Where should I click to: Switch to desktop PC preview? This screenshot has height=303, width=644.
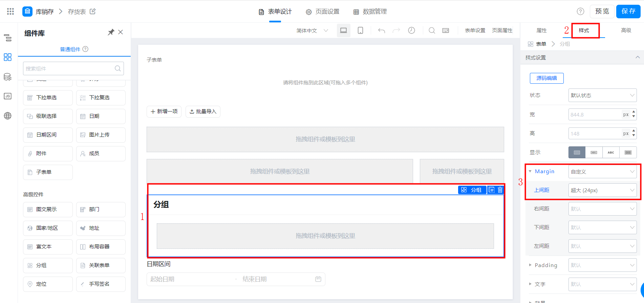click(343, 31)
